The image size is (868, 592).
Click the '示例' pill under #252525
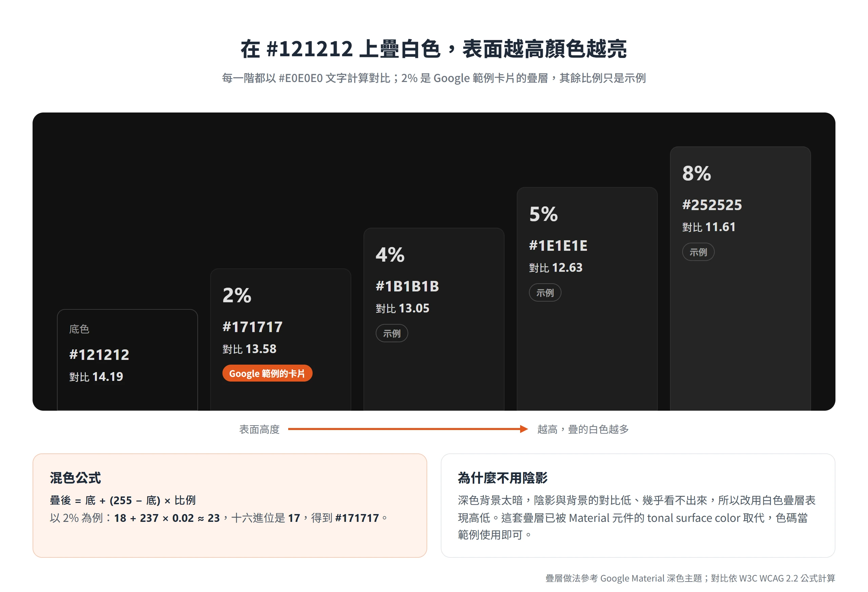click(x=698, y=251)
